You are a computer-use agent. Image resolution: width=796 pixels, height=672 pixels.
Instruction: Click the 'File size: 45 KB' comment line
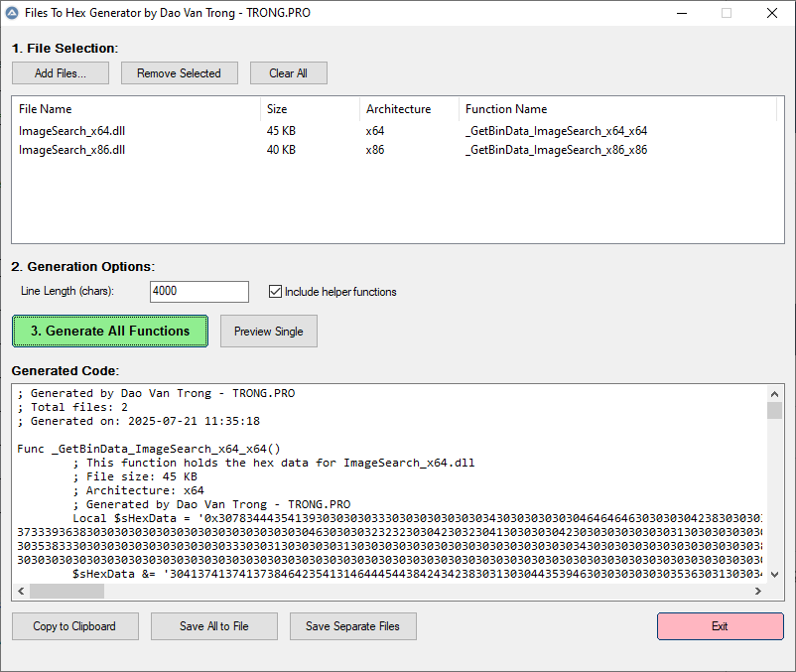(135, 476)
